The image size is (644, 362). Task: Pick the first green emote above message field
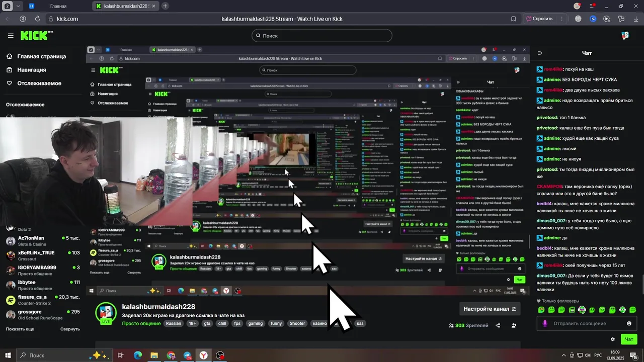[x=541, y=310]
